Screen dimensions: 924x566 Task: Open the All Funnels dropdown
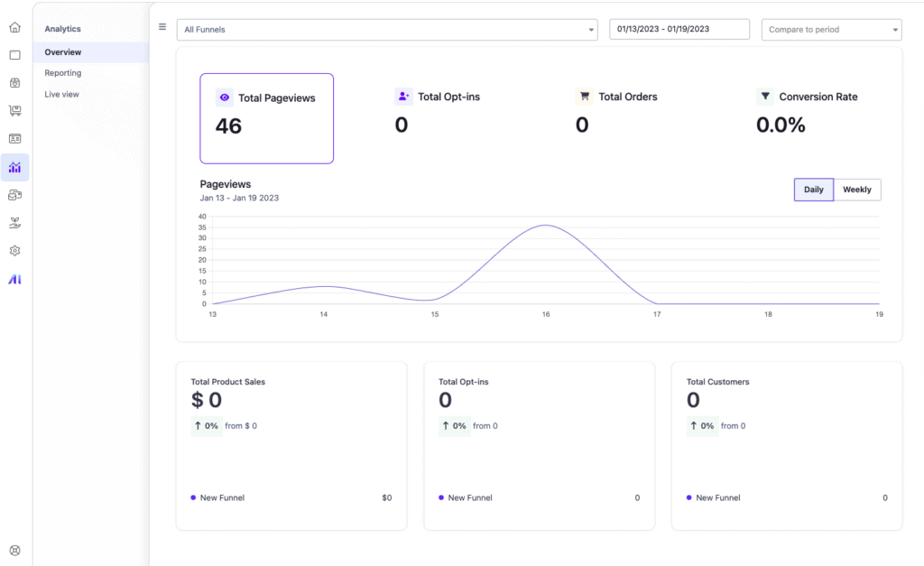pyautogui.click(x=387, y=30)
